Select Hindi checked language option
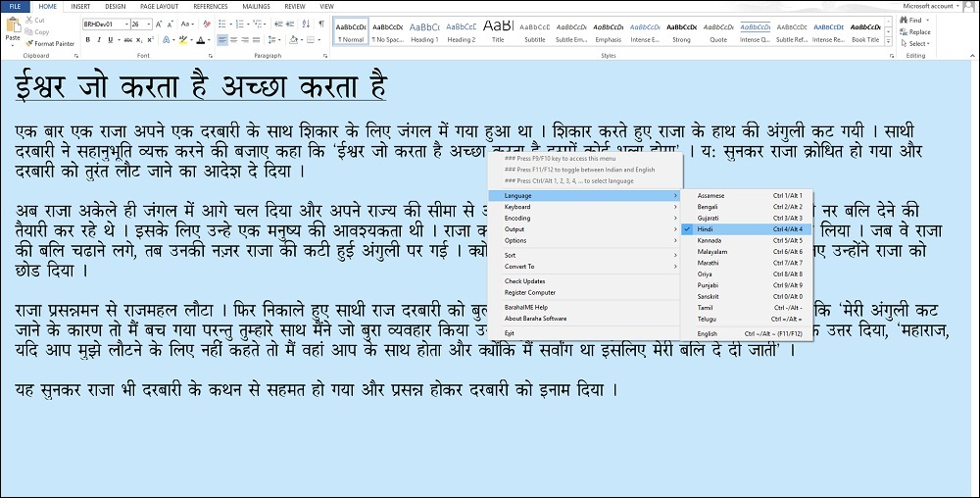 click(746, 229)
